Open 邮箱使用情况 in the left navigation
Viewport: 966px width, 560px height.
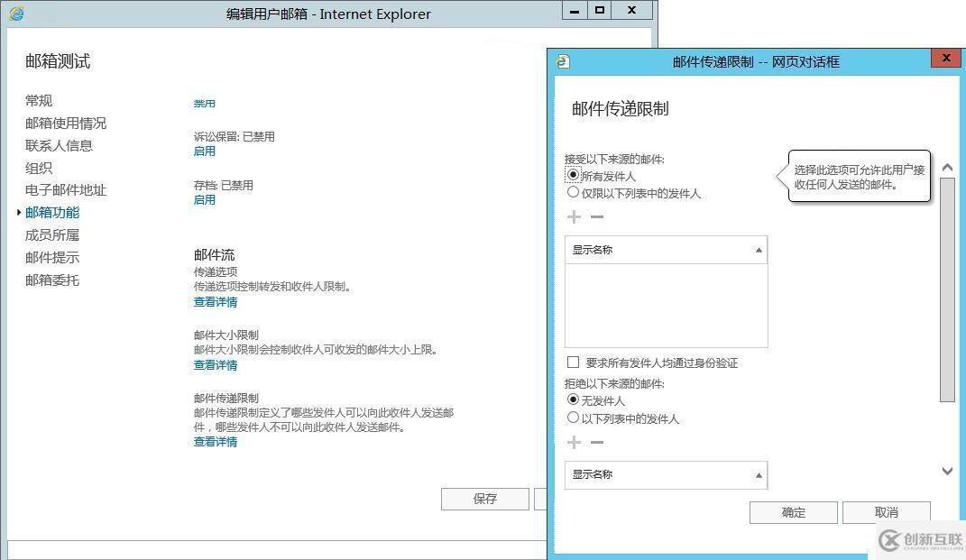click(x=66, y=124)
